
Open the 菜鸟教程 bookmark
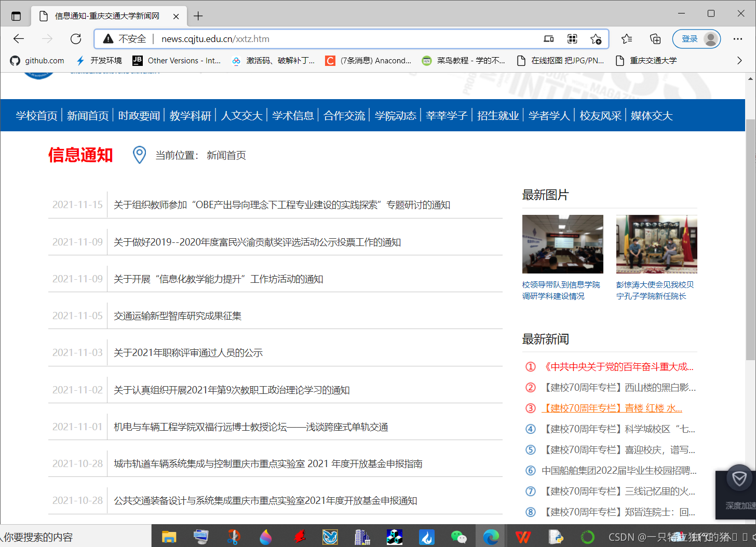tap(464, 61)
